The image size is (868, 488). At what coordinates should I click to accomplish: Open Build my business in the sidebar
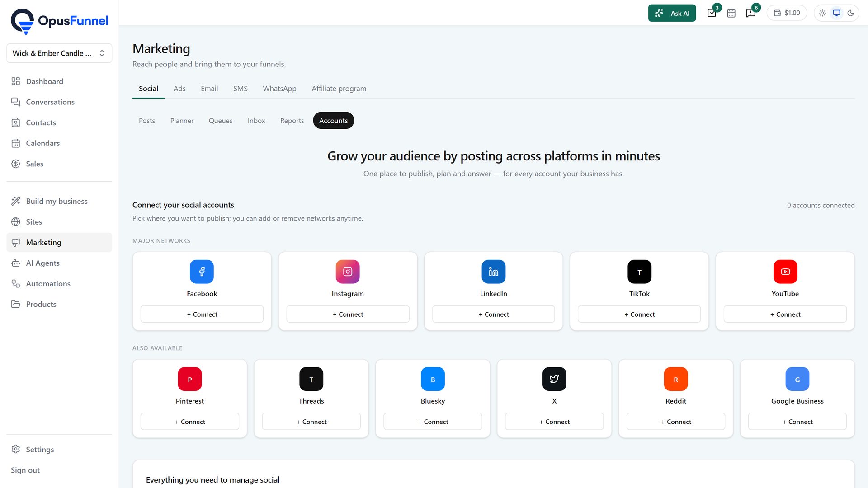point(59,201)
